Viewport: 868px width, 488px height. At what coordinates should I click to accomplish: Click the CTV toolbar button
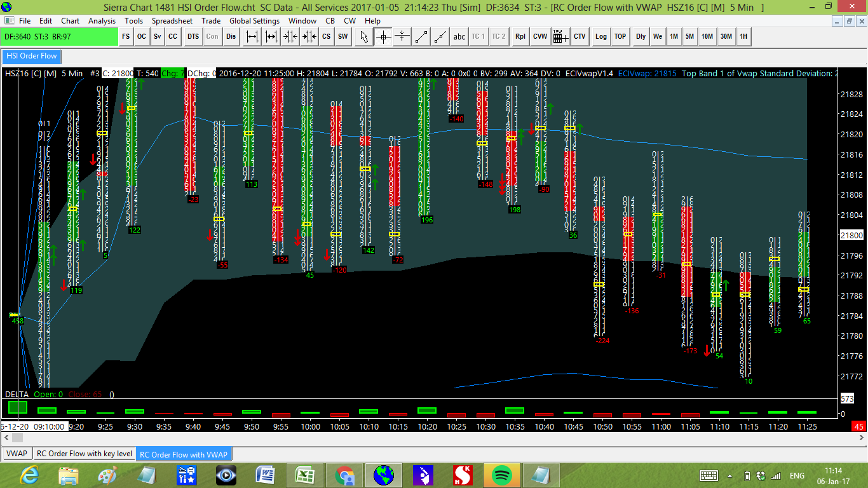point(580,37)
